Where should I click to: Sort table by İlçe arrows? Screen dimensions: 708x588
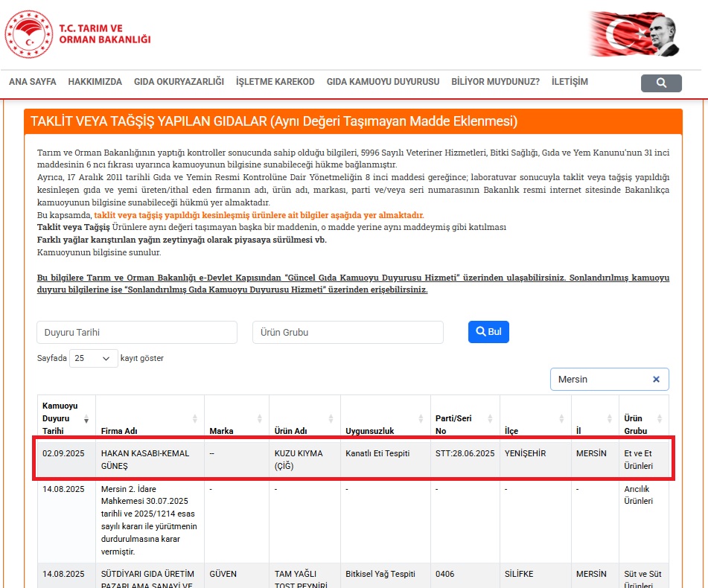(x=561, y=419)
